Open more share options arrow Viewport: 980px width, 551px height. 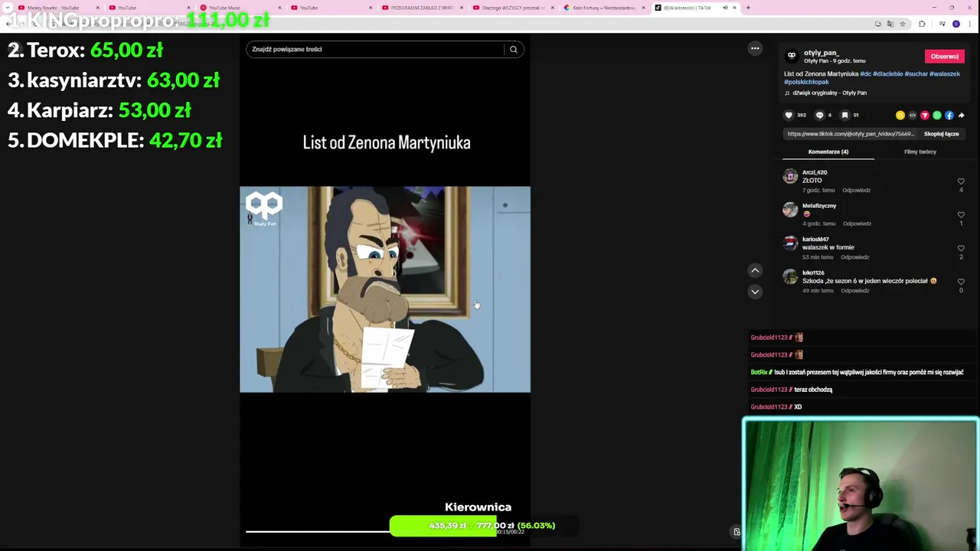(x=962, y=116)
